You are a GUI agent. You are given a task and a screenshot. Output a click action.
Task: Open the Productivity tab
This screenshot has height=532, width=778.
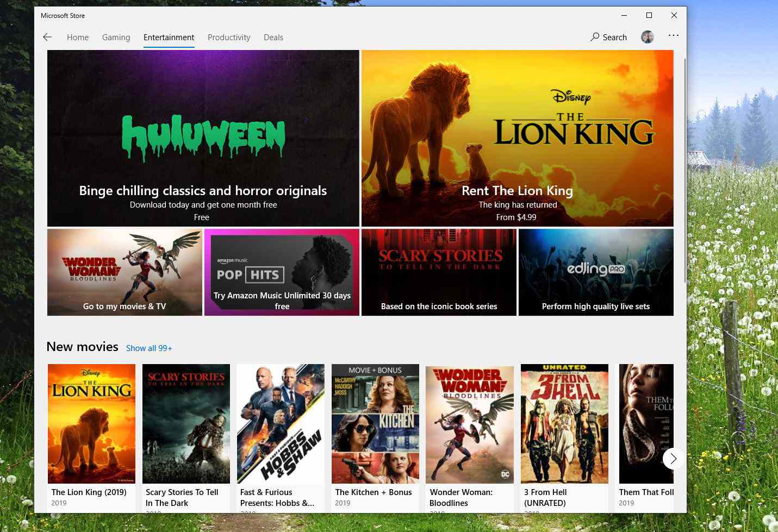(229, 37)
